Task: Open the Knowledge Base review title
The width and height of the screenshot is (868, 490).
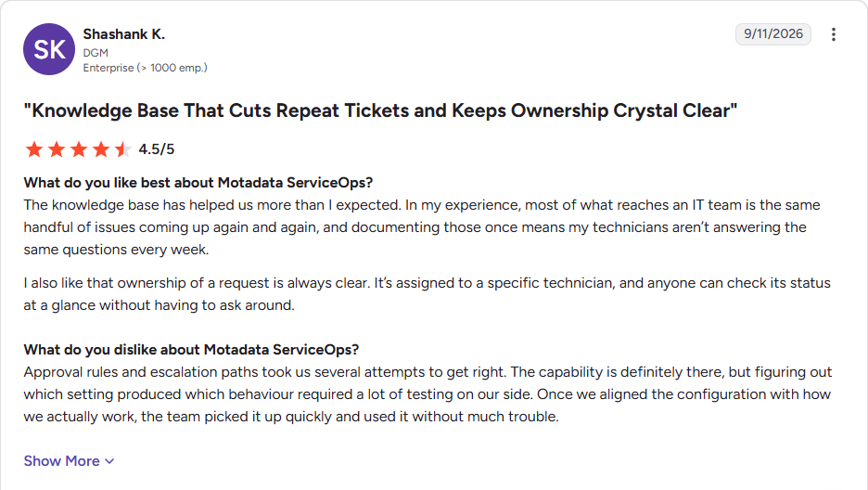Action: point(380,110)
